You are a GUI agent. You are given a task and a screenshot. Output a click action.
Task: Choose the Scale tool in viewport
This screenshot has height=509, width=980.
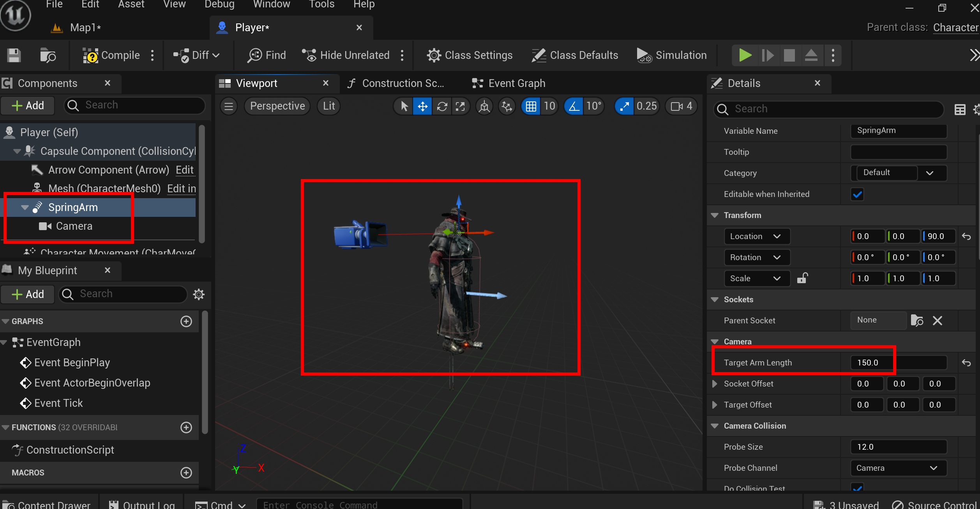460,106
